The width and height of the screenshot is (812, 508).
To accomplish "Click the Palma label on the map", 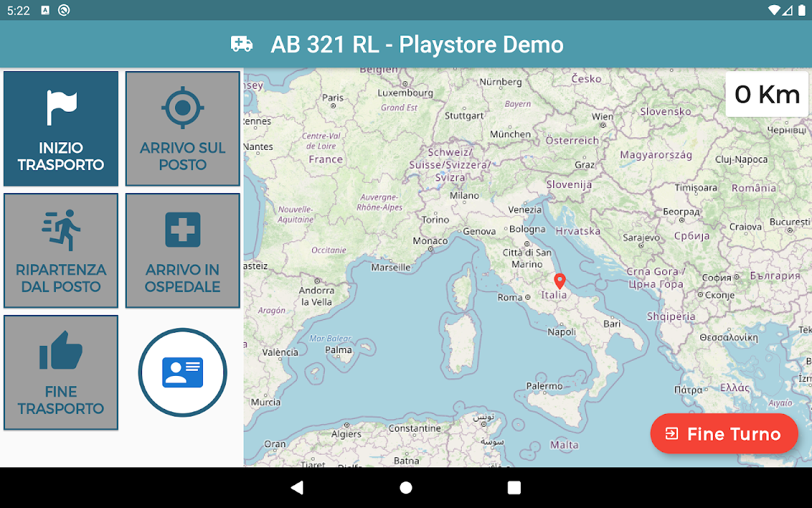I will tap(338, 350).
